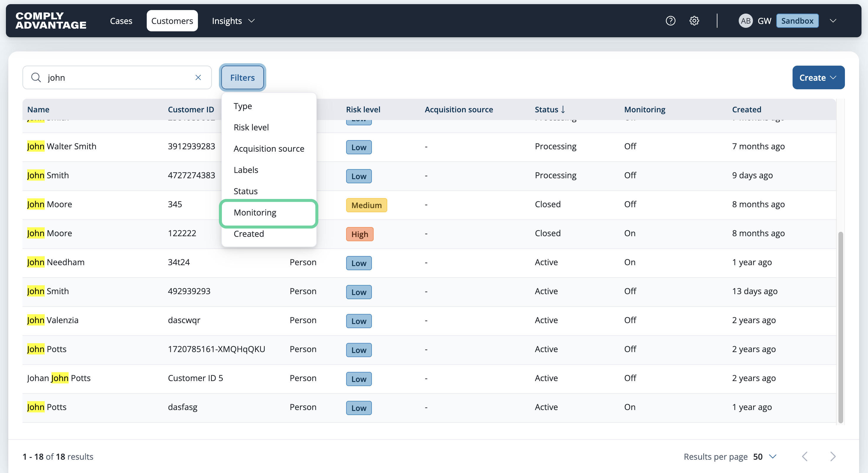Viewport: 868px width, 473px height.
Task: Sort by Customer ID column header
Action: click(x=191, y=109)
